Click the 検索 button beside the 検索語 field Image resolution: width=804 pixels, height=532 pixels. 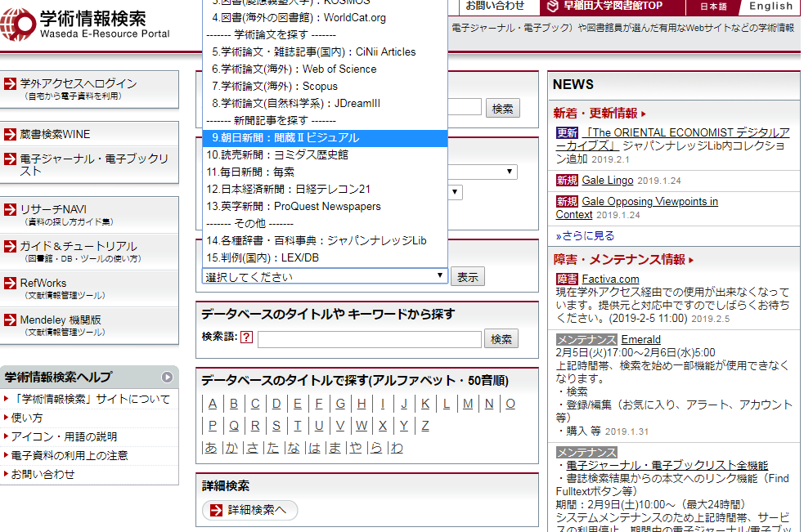[501, 339]
